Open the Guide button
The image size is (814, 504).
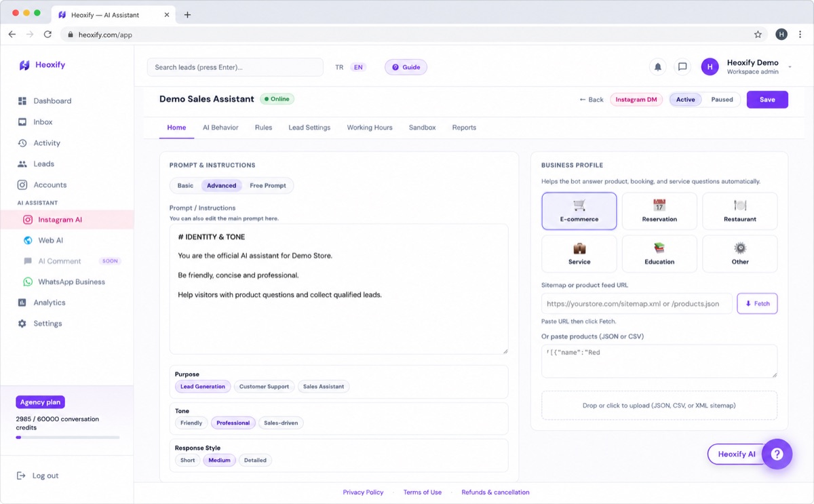click(x=406, y=67)
